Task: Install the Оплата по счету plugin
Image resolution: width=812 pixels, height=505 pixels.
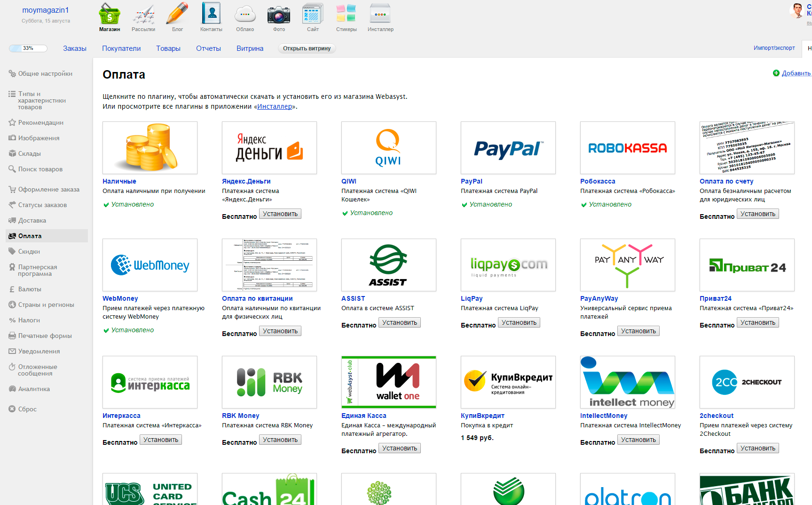Action: point(758,214)
